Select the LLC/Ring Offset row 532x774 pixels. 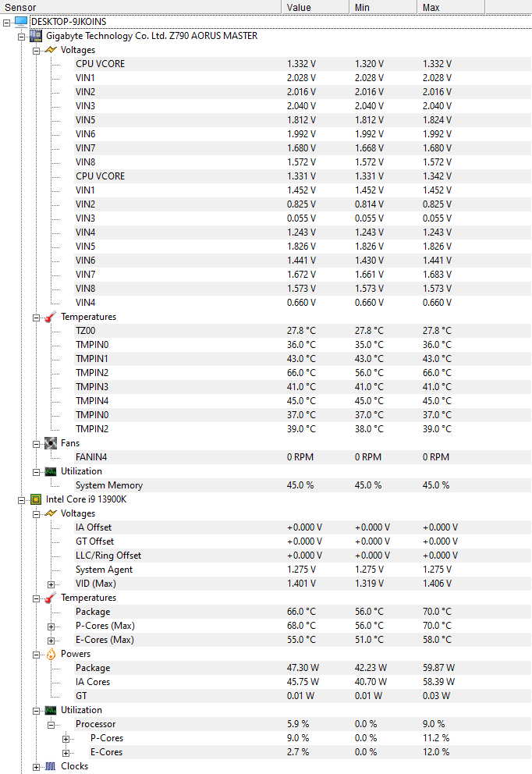(x=303, y=556)
